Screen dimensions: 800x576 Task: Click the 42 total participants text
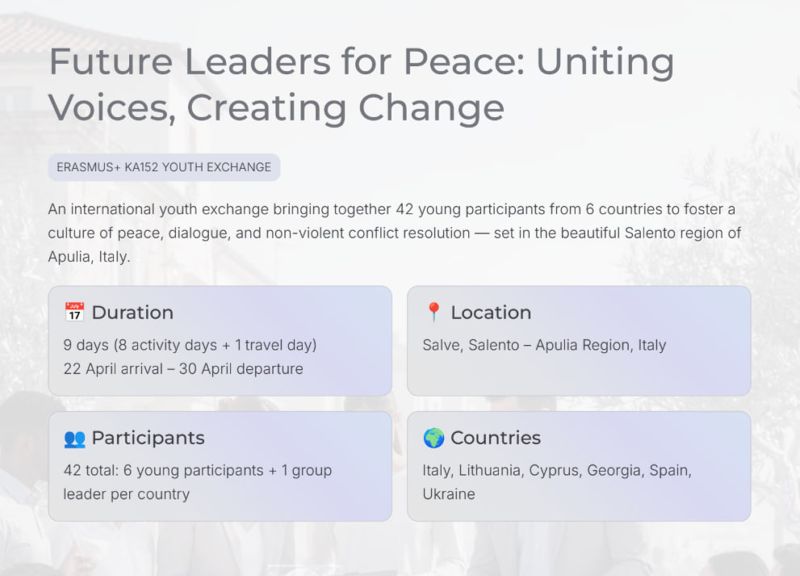[x=197, y=470]
